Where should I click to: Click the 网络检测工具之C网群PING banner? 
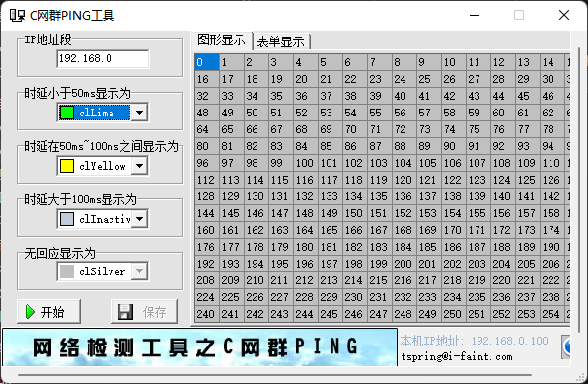[x=200, y=347]
